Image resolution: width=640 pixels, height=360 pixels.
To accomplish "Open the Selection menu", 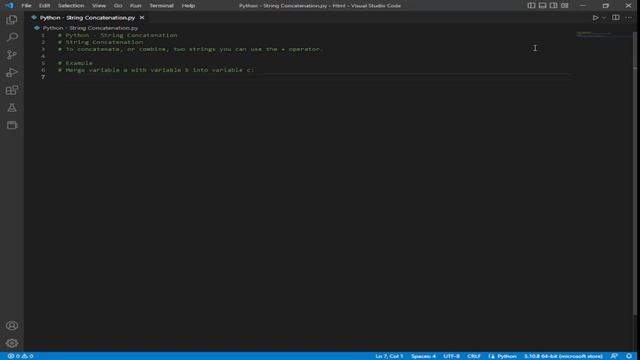I will [x=71, y=6].
